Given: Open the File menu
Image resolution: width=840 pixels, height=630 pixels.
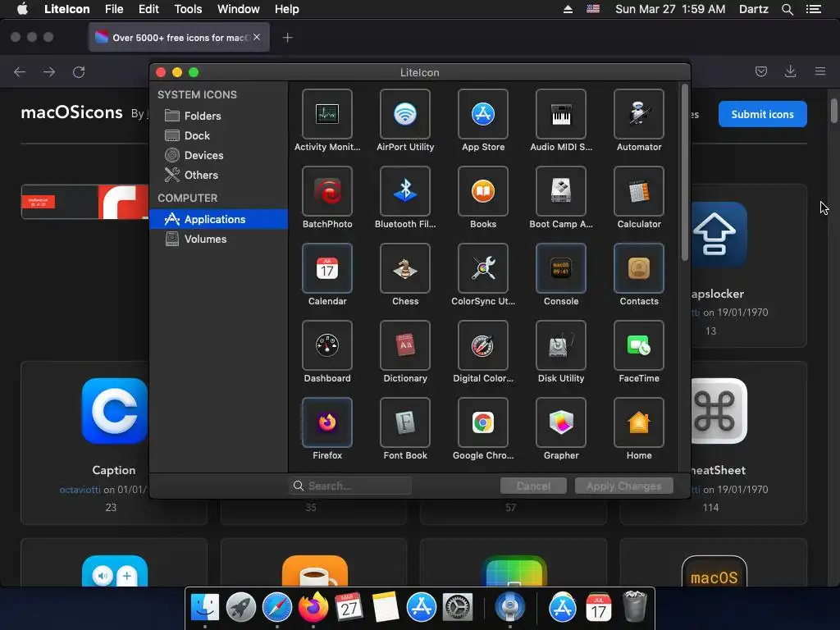Looking at the screenshot, I should [114, 9].
